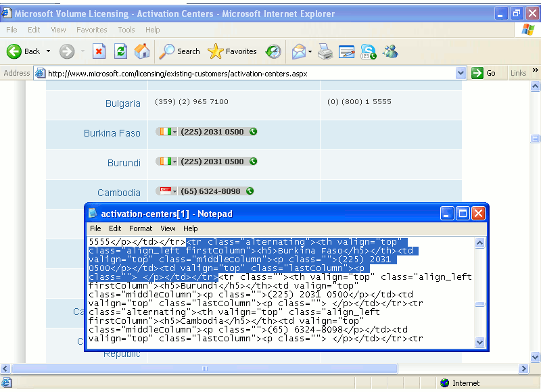Open the Forward button history dropdown
The width and height of the screenshot is (541, 392).
pos(83,51)
